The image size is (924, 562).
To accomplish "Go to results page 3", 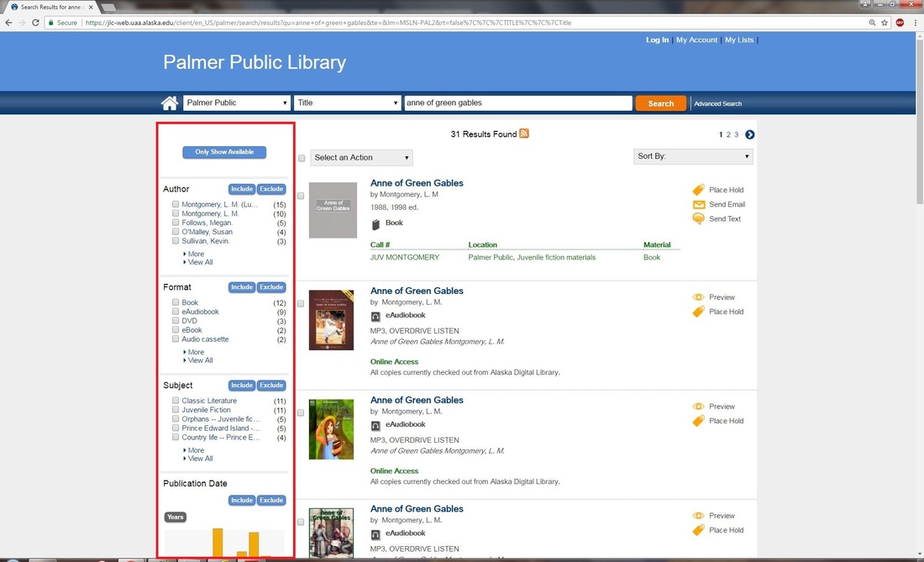I will click(736, 135).
